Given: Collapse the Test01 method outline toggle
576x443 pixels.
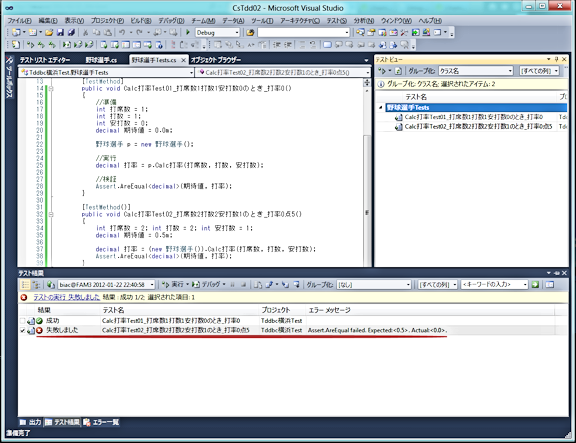Looking at the screenshot, I should click(x=51, y=89).
